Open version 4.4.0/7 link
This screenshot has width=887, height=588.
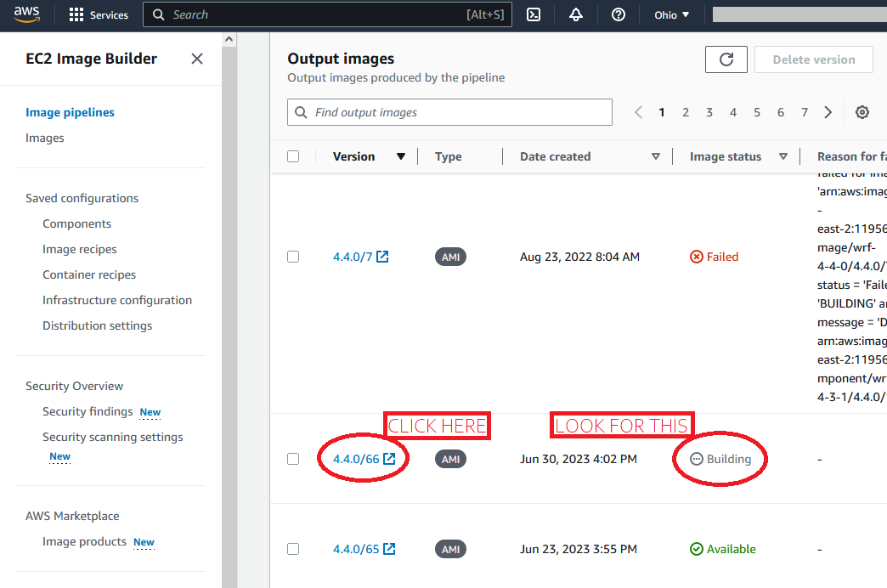coord(353,257)
